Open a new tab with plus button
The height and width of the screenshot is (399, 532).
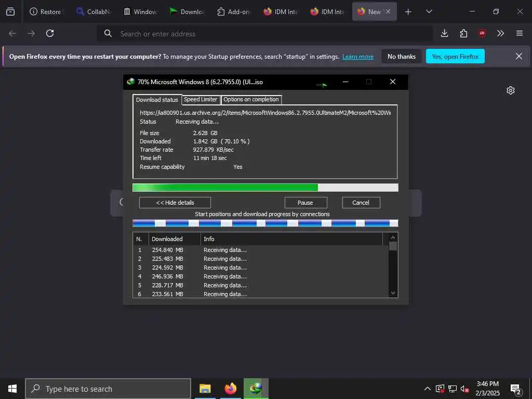(x=408, y=12)
